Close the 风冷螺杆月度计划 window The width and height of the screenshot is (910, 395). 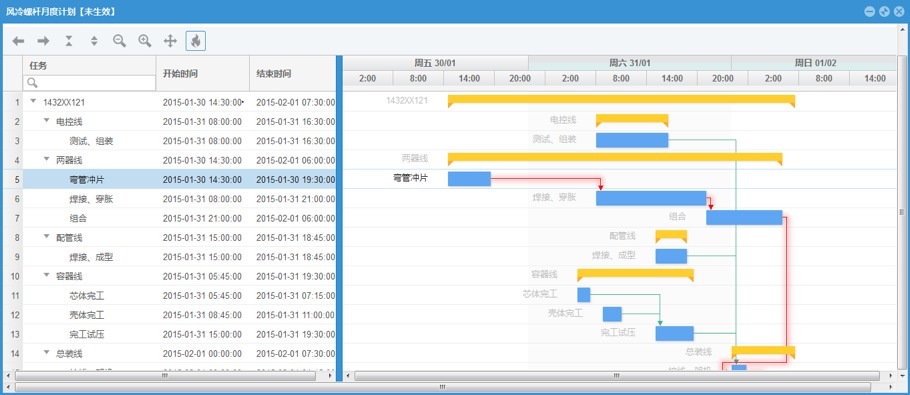[899, 11]
